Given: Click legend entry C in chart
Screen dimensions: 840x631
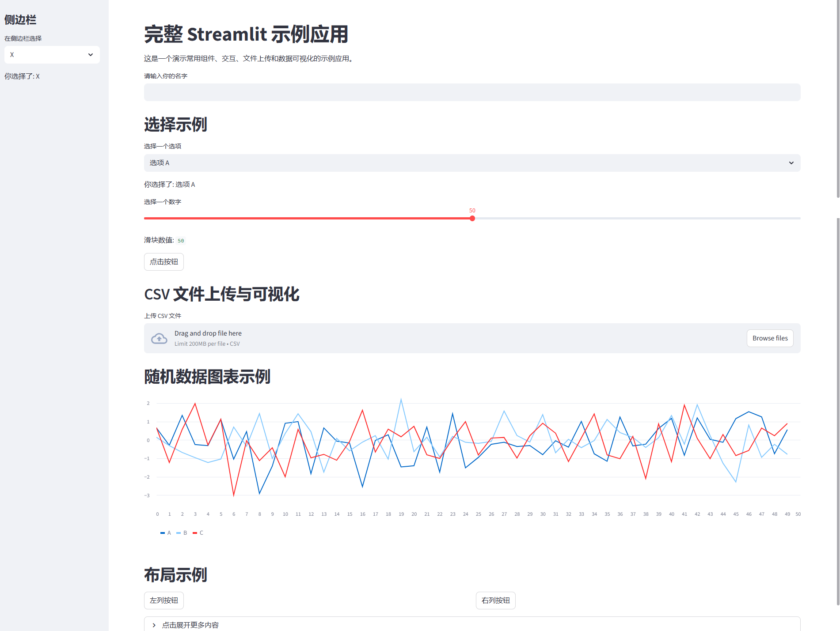Looking at the screenshot, I should tap(198, 533).
